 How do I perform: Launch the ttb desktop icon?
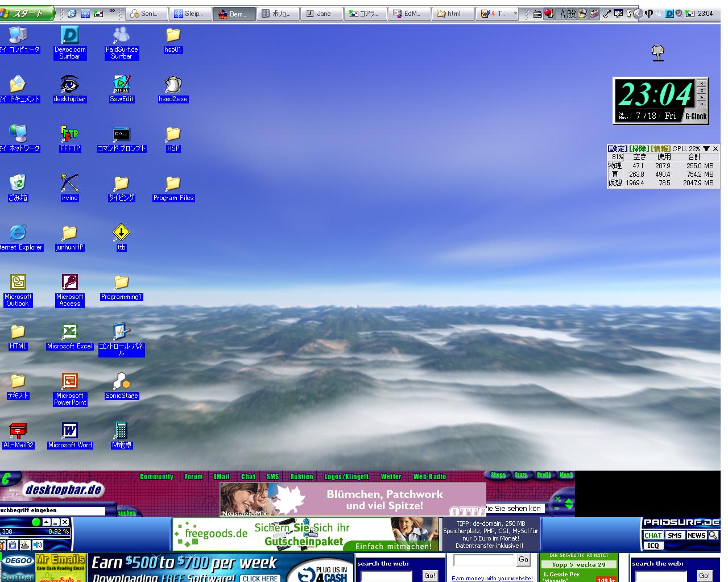coord(122,237)
